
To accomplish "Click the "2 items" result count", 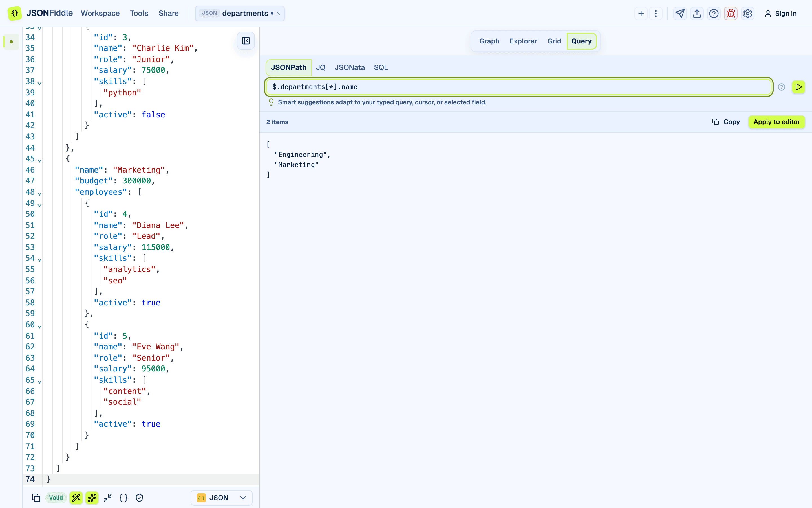I will [277, 122].
